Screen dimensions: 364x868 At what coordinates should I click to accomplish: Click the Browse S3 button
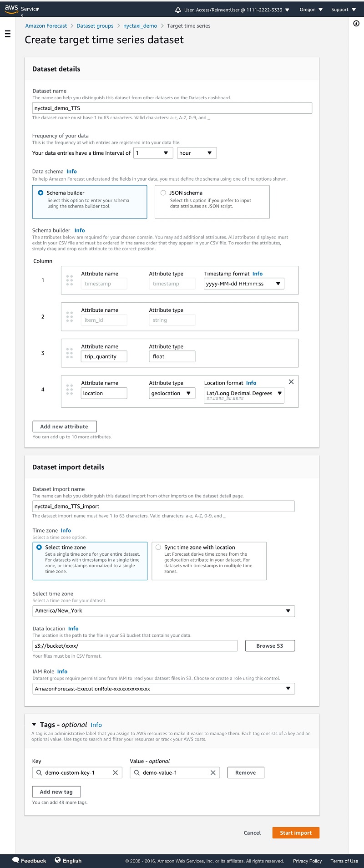[270, 645]
